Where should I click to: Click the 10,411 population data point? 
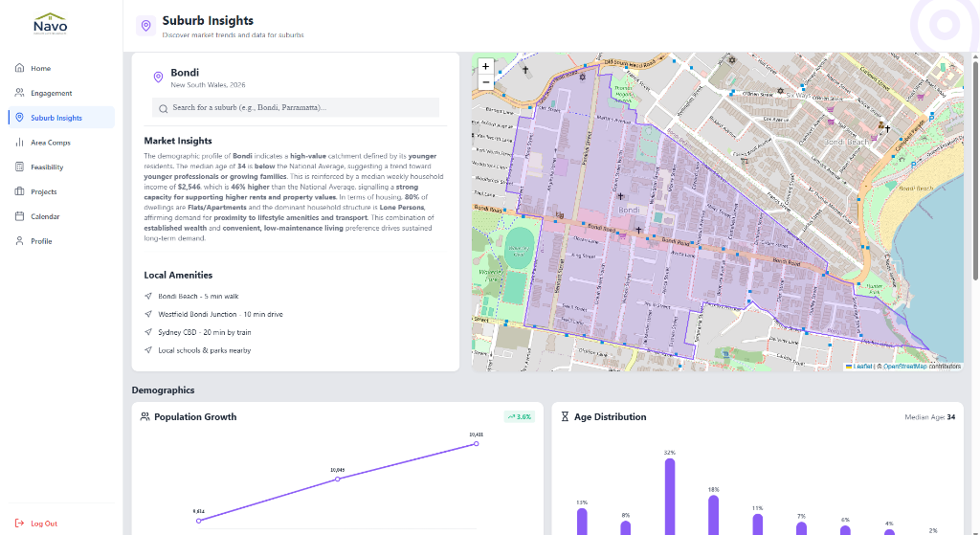coord(477,444)
